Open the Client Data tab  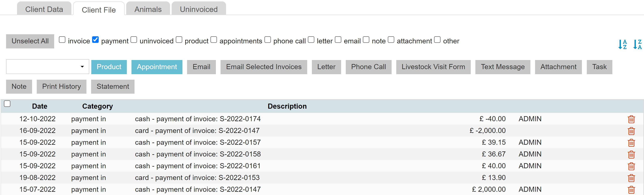point(44,9)
